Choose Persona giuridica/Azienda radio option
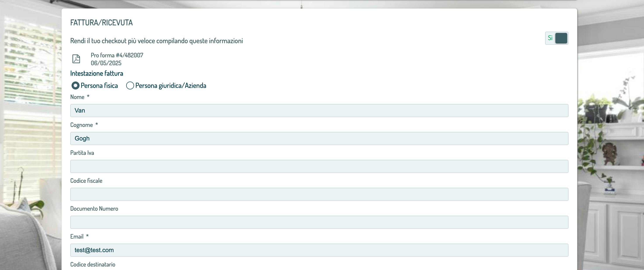644x270 pixels. pyautogui.click(x=130, y=86)
